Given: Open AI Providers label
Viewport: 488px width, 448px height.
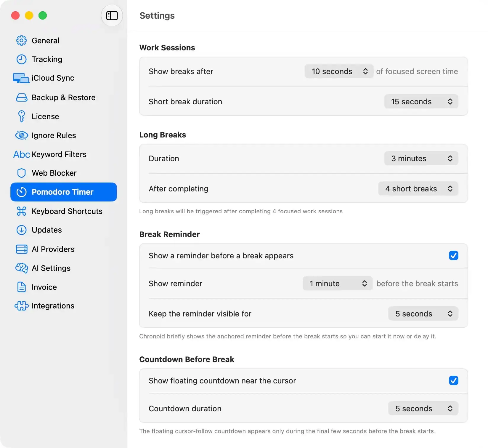Looking at the screenshot, I should click(x=53, y=249).
